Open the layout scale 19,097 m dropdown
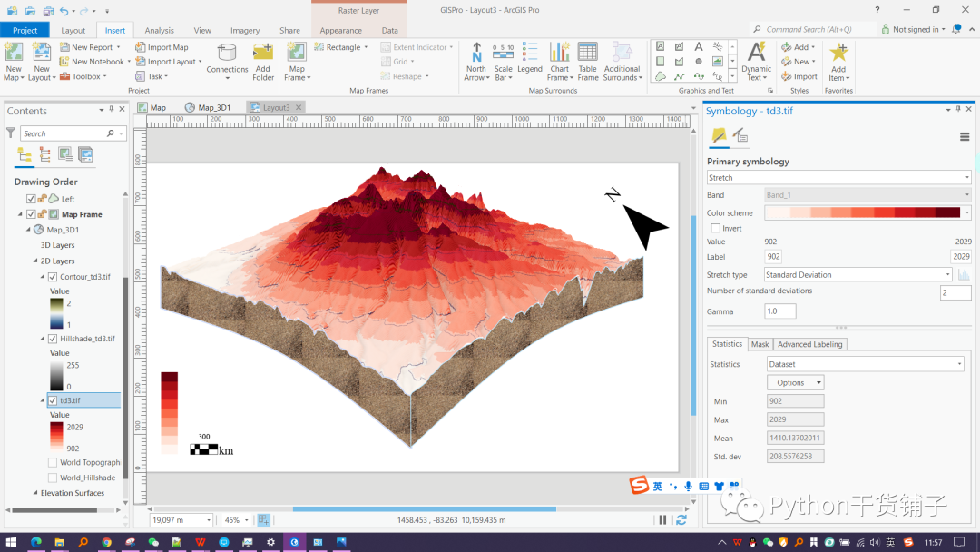 tap(208, 520)
